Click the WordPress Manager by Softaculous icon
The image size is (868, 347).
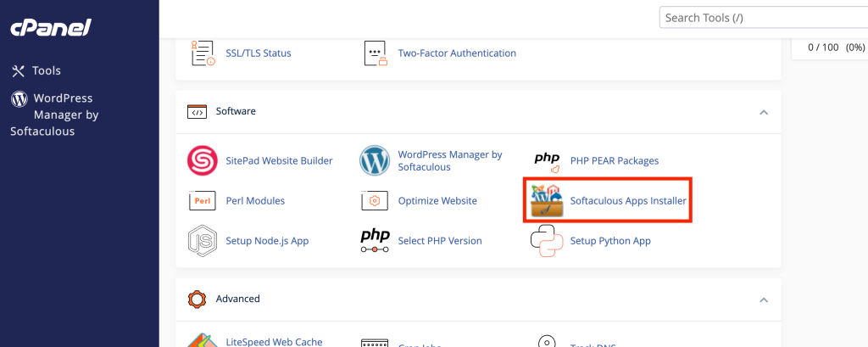375,160
